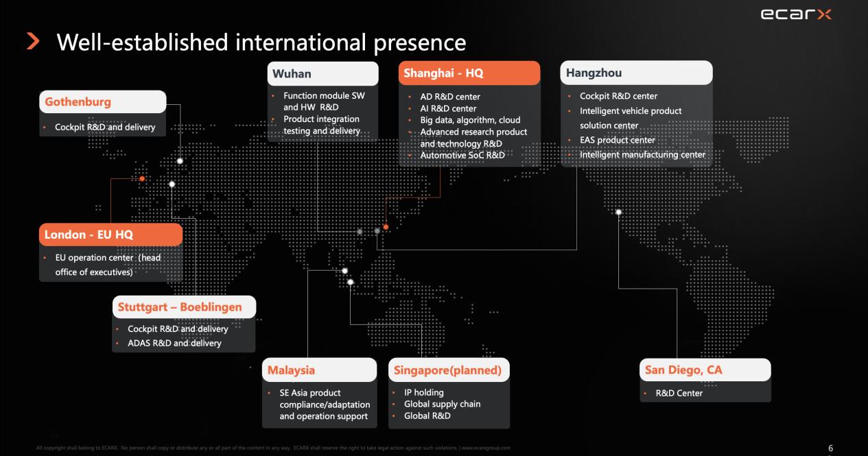The image size is (868, 456).
Task: Click the Stuttgart white map marker
Action: point(172,184)
